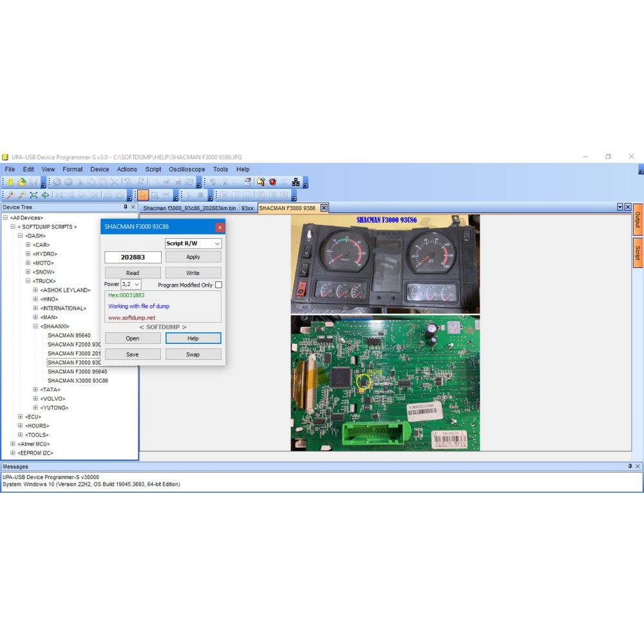Expand the Atmel MCU tree node
Viewport: 644px width, 644px height.
pos(13,444)
